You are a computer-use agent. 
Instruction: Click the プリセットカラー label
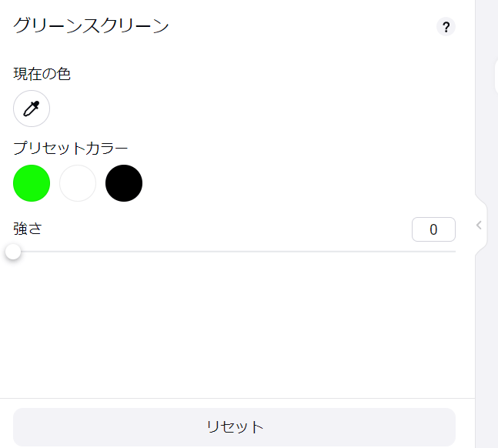pos(71,149)
